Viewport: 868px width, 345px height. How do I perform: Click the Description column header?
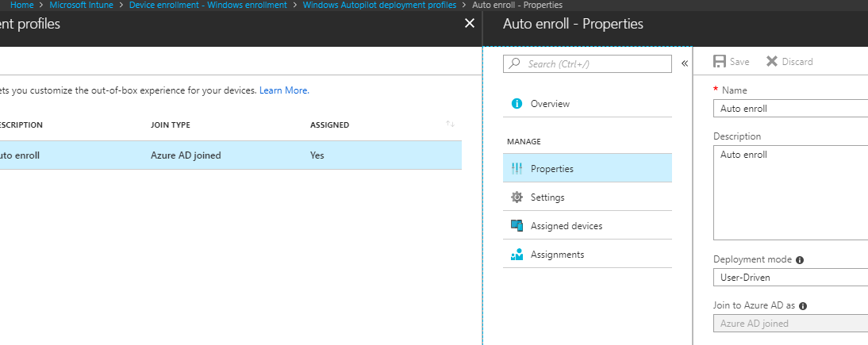point(21,125)
